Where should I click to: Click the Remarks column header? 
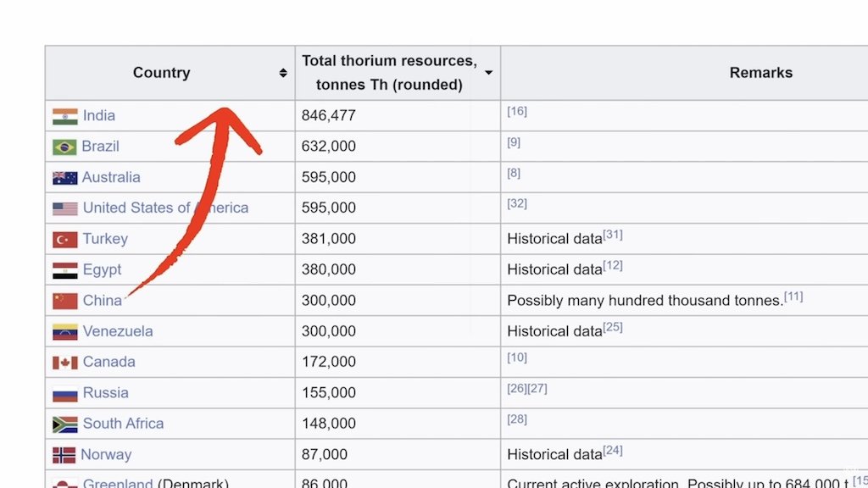(x=760, y=73)
